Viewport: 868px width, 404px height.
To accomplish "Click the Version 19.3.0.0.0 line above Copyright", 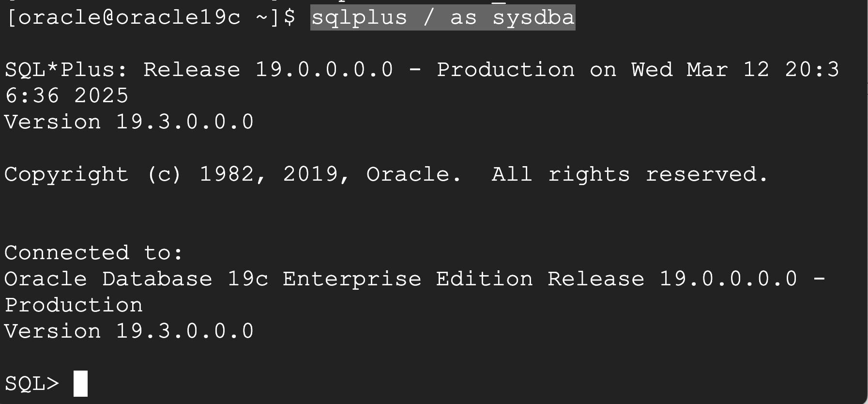I will click(129, 122).
